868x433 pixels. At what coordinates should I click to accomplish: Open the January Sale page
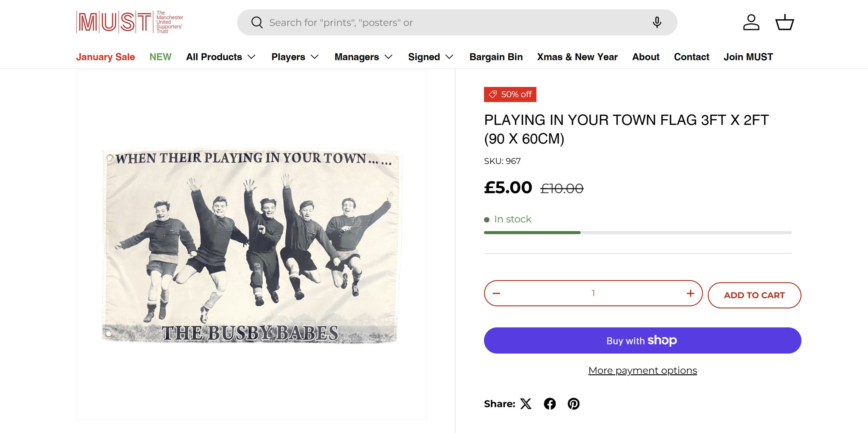tap(105, 57)
